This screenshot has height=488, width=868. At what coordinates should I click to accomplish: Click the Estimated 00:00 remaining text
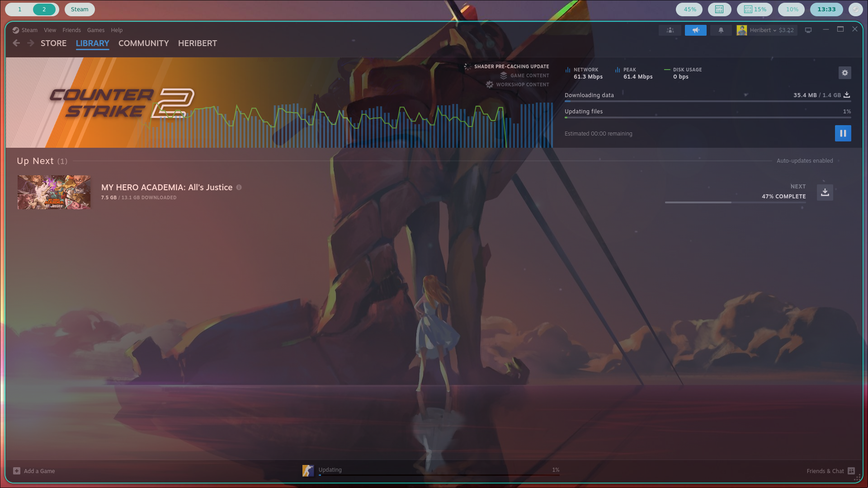coord(599,134)
